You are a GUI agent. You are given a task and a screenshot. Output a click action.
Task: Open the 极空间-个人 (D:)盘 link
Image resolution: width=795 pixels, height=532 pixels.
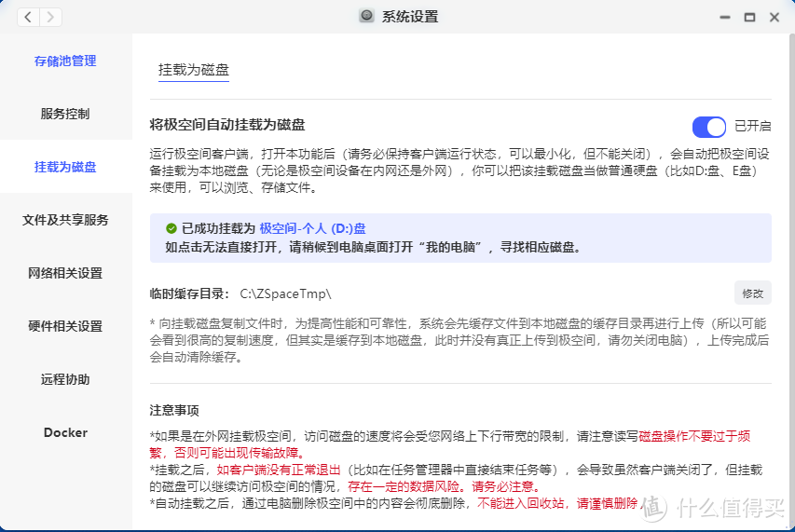[312, 227]
